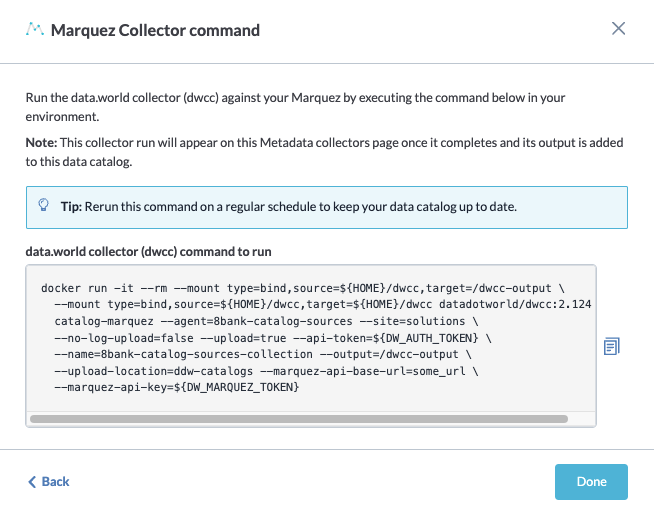Click the '--marquez-api-key=${DW_MARQUEZ_TOKEN}' line

[x=177, y=388]
